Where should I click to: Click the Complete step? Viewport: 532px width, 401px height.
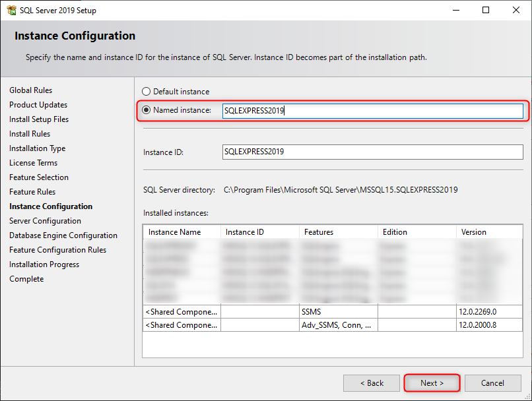26,279
